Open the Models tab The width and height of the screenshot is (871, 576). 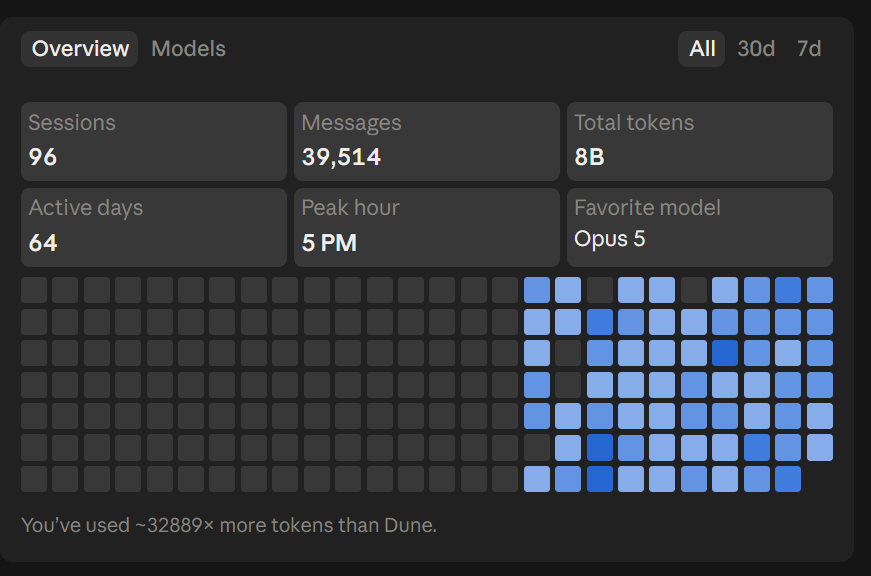coord(188,49)
